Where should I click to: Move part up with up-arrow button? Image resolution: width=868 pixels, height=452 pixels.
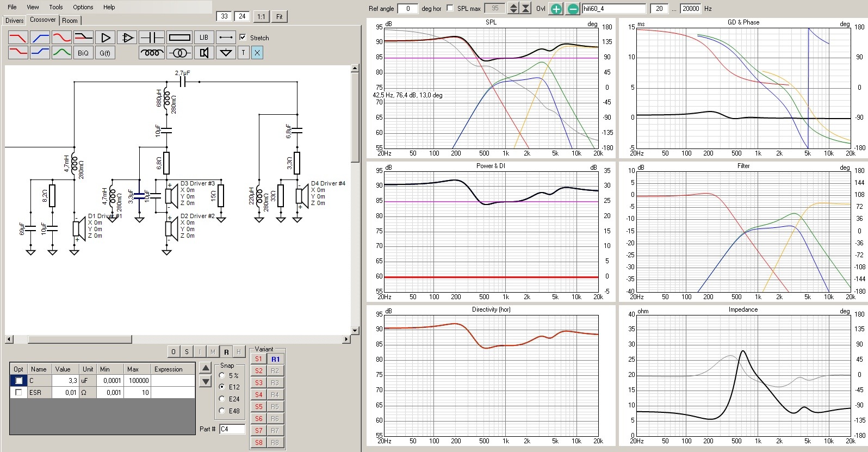coord(206,368)
